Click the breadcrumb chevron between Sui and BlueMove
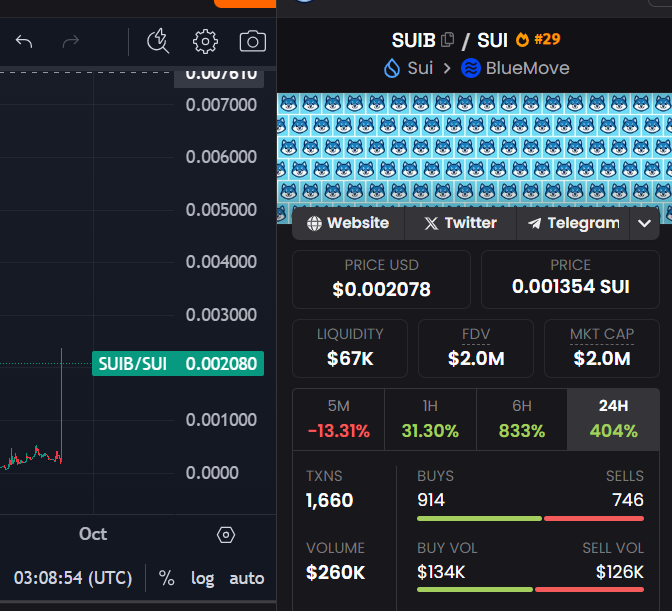Viewport: 672px width, 611px height. (x=447, y=68)
